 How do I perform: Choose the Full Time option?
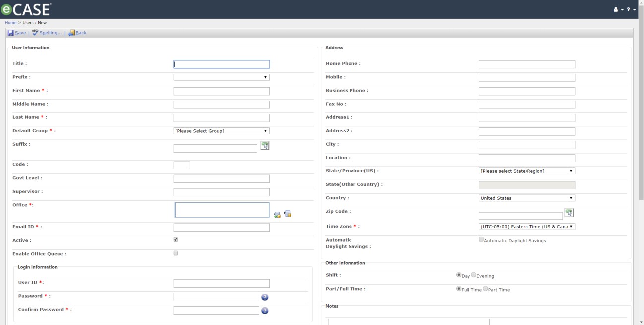[459, 289]
